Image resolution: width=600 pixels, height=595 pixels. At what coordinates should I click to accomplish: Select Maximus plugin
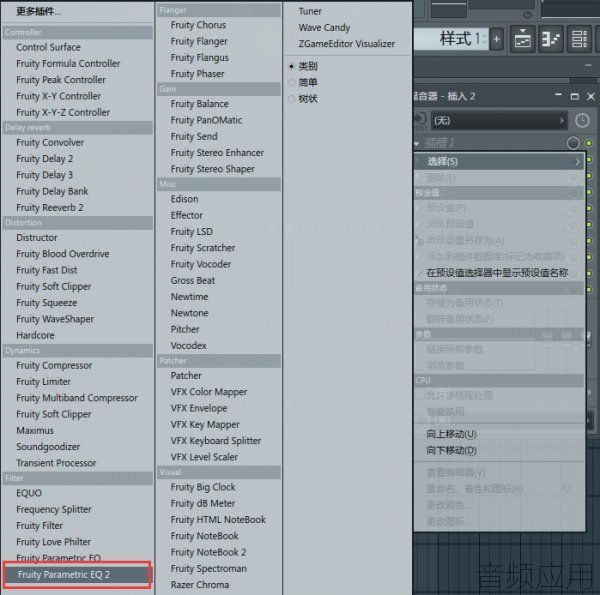35,430
